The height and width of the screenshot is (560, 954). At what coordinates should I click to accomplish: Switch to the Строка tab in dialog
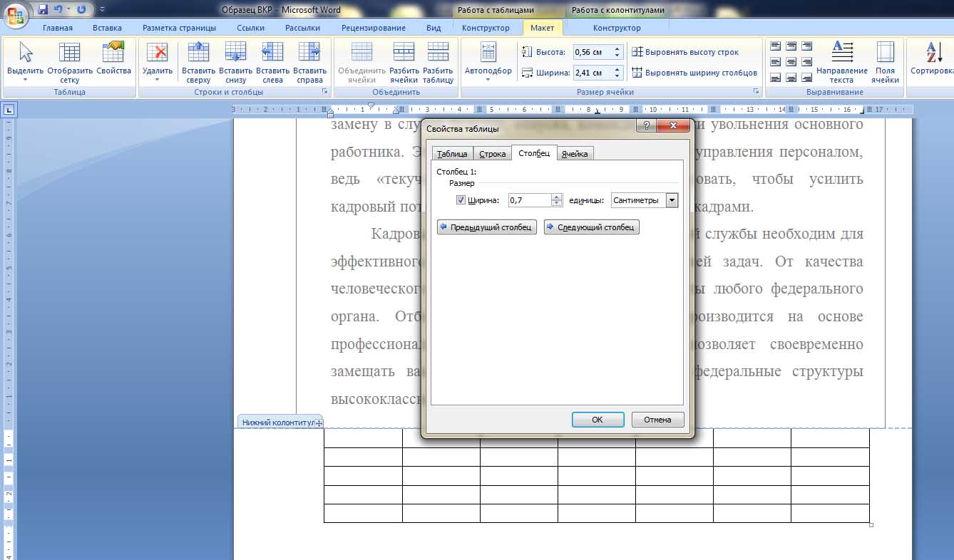[x=492, y=154]
